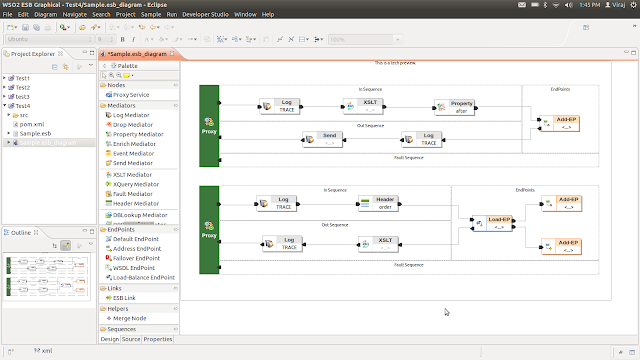Select the Default EndPoint tool

(x=132, y=239)
